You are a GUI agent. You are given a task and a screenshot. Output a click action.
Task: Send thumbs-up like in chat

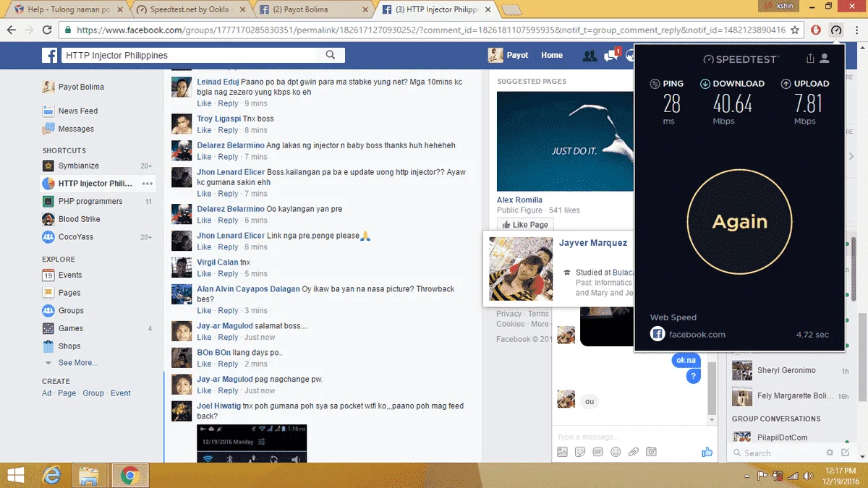click(x=707, y=452)
